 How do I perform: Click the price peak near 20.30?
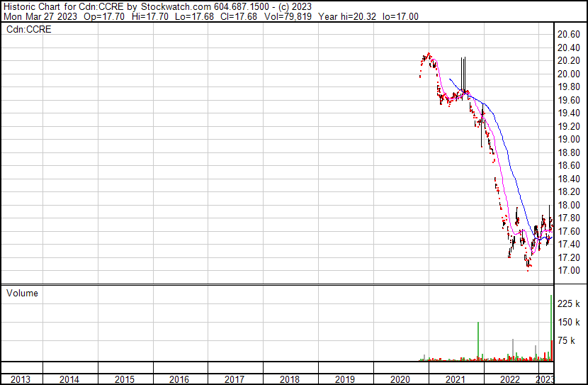point(428,55)
